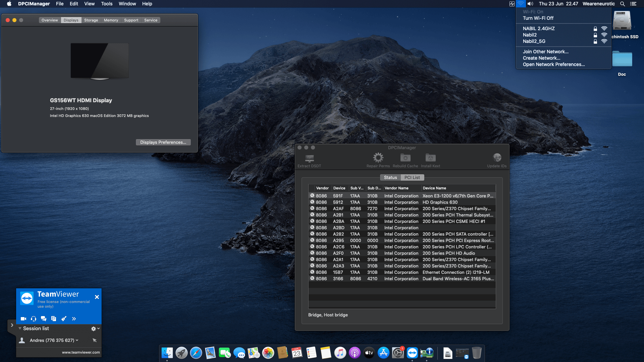Open the App Store icon in the Dock
This screenshot has height=362, width=644.
[383, 353]
